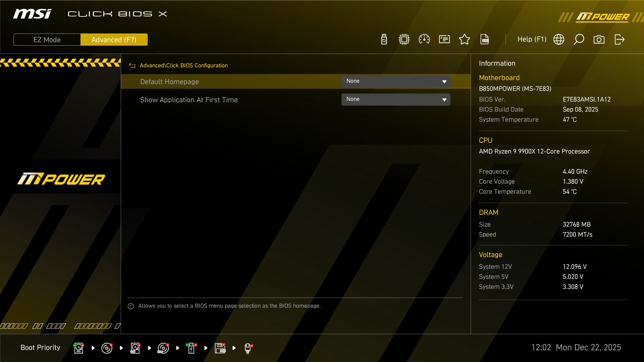This screenshot has width=644, height=362.
Task: Take a screenshot with the camera icon
Action: click(x=599, y=39)
